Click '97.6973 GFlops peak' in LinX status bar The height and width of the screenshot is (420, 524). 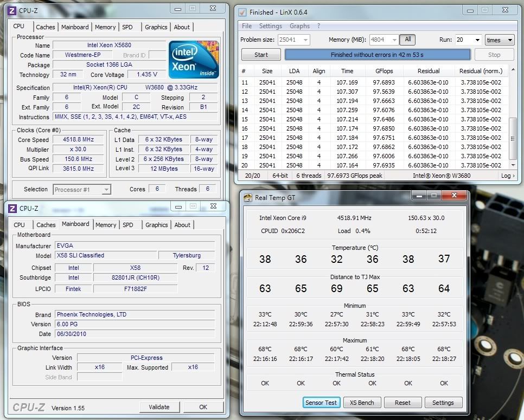[355, 176]
